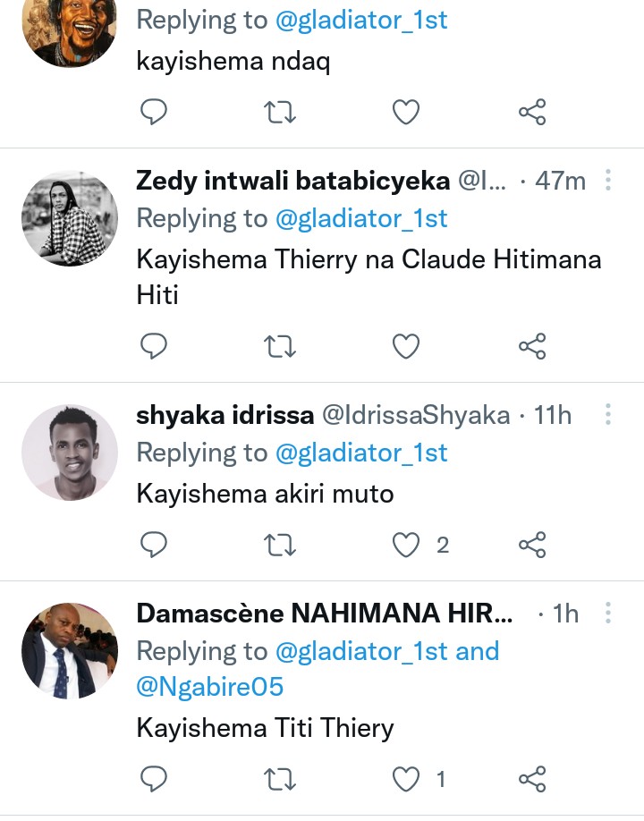The height and width of the screenshot is (821, 644).
Task: Like the "kayishema ndaq" tweet
Action: (x=407, y=112)
